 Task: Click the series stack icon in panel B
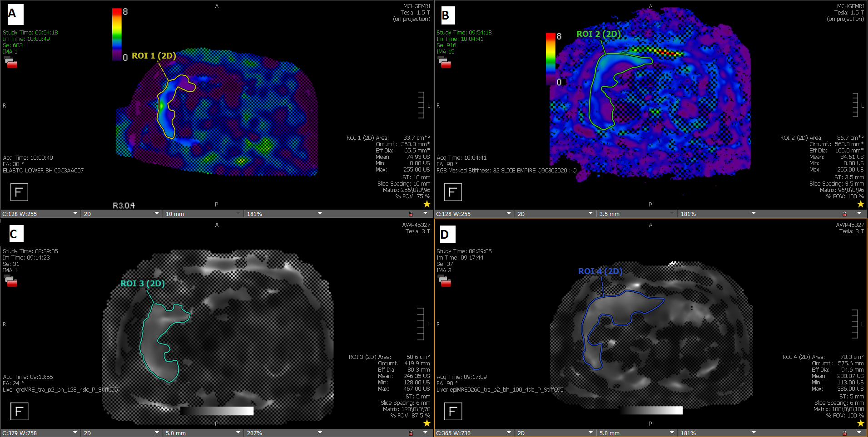pos(444,62)
